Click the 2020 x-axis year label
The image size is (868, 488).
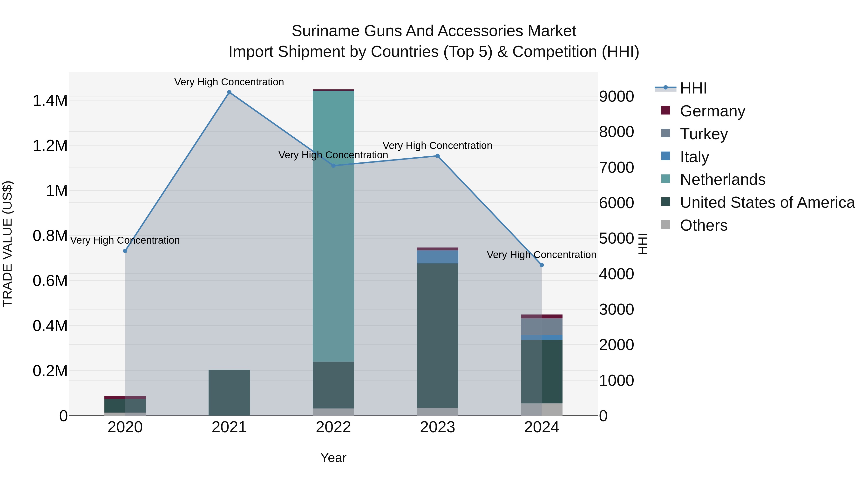click(125, 427)
